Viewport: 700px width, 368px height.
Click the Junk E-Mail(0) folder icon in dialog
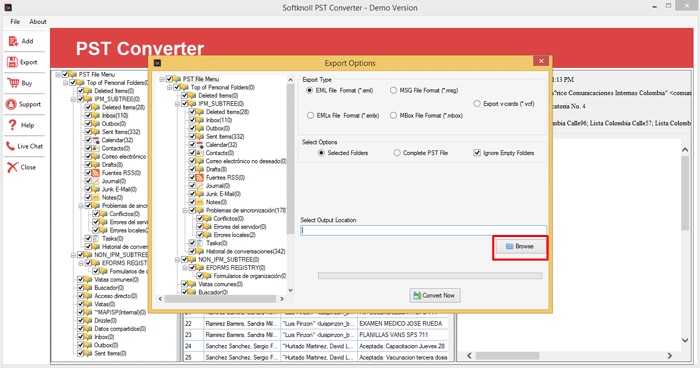click(x=200, y=194)
